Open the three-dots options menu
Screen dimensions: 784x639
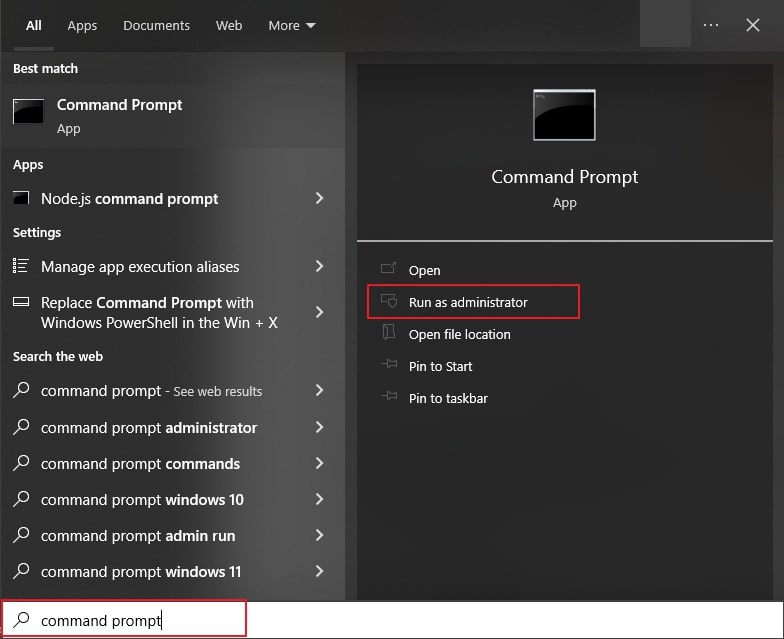711,26
